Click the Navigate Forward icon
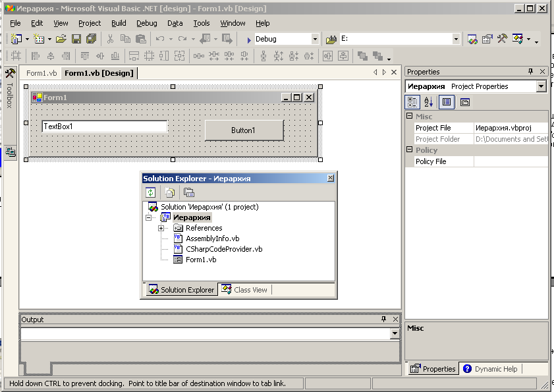The width and height of the screenshot is (554, 392). [227, 39]
